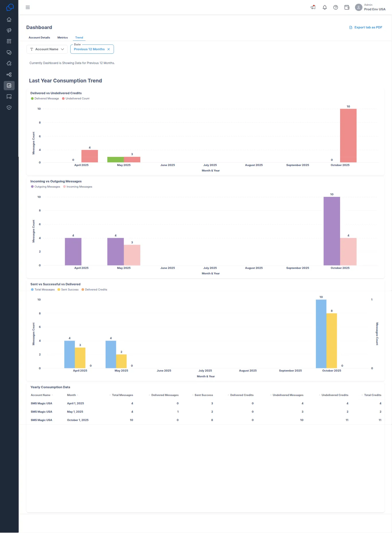The height and width of the screenshot is (534, 392).
Task: Click the October 1, 2025 month cell
Action: 78,420
